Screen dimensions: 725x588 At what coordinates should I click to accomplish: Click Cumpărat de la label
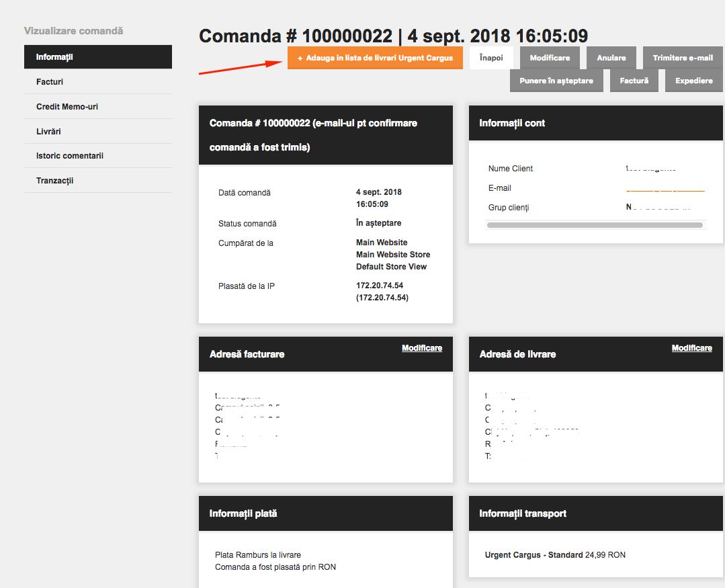click(x=245, y=243)
